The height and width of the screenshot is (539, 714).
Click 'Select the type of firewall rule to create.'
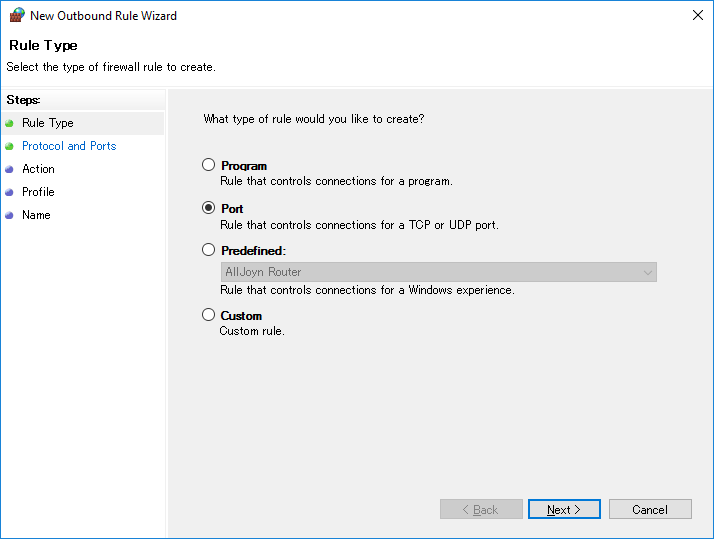pos(111,67)
